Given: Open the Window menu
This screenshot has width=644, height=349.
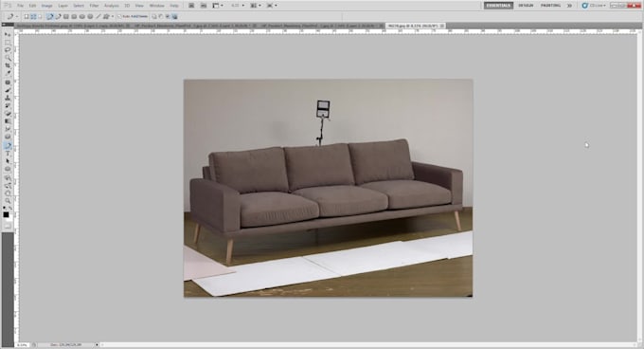Looking at the screenshot, I should pos(156,6).
